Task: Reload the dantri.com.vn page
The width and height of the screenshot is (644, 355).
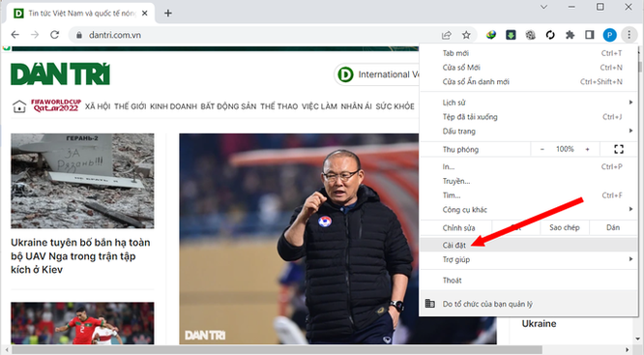Action: click(54, 35)
